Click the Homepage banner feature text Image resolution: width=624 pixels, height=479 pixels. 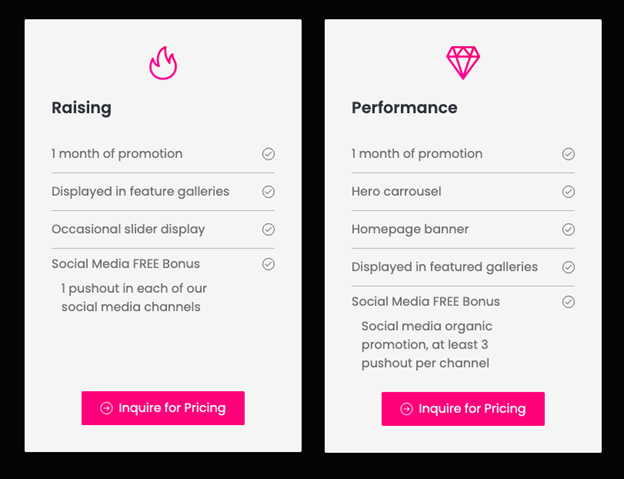410,229
